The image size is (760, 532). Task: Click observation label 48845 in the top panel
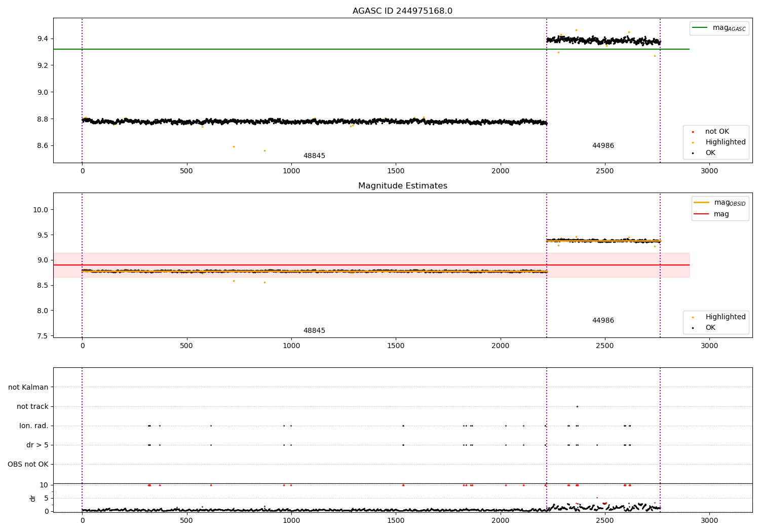[x=314, y=156]
